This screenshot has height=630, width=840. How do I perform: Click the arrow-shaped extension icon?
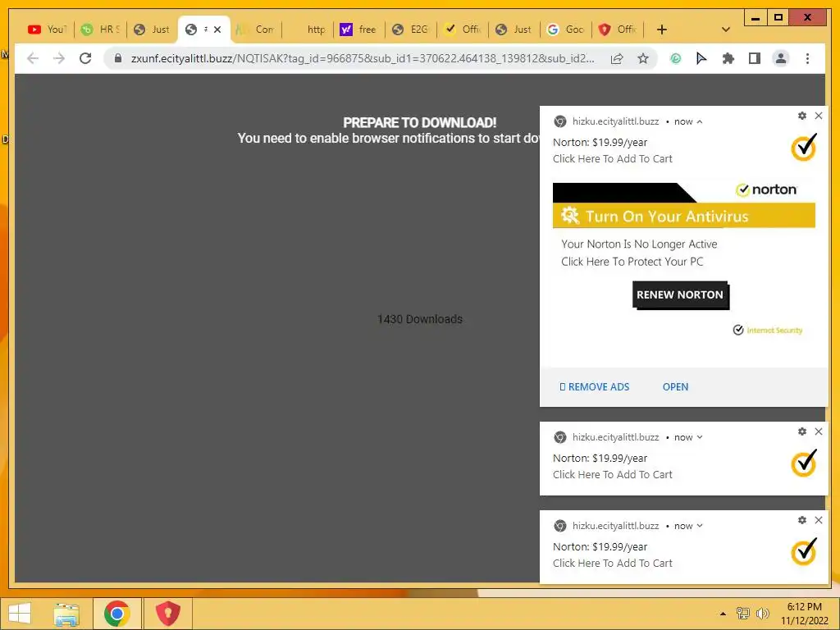tap(701, 58)
